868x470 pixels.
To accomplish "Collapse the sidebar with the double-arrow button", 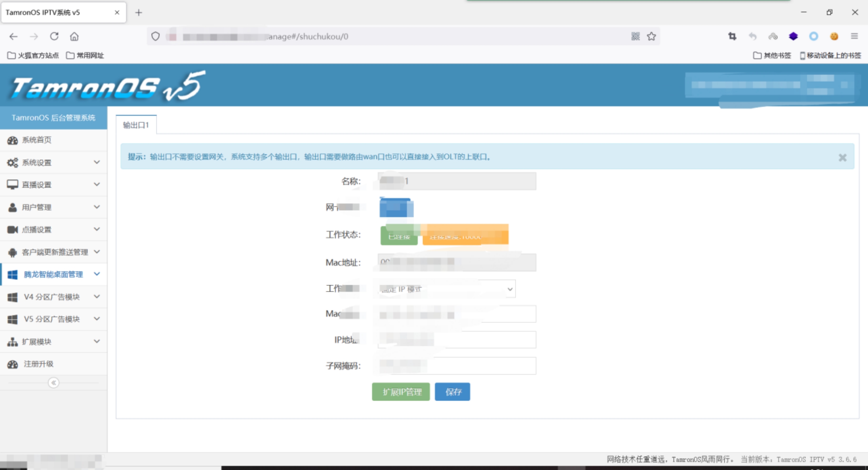I will point(54,383).
